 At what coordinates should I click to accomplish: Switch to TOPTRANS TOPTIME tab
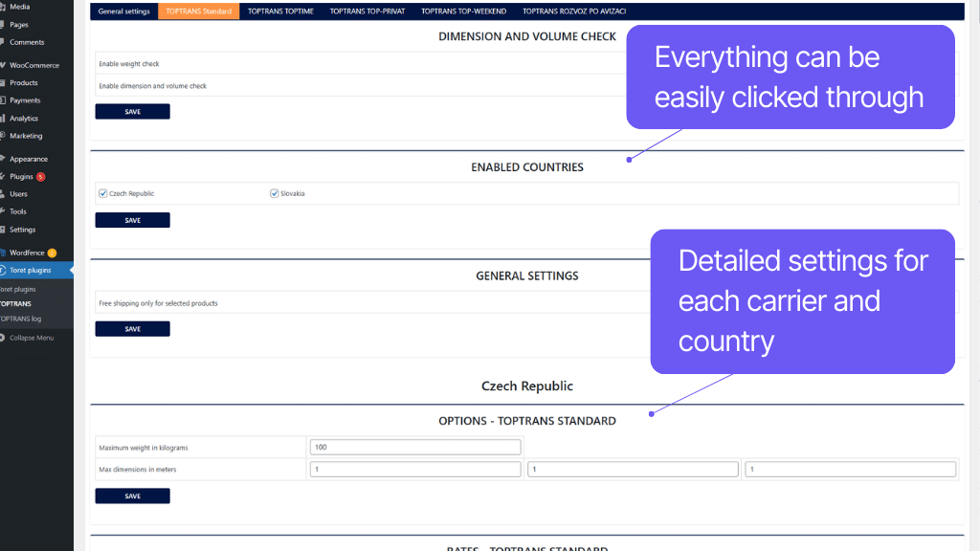tap(280, 11)
